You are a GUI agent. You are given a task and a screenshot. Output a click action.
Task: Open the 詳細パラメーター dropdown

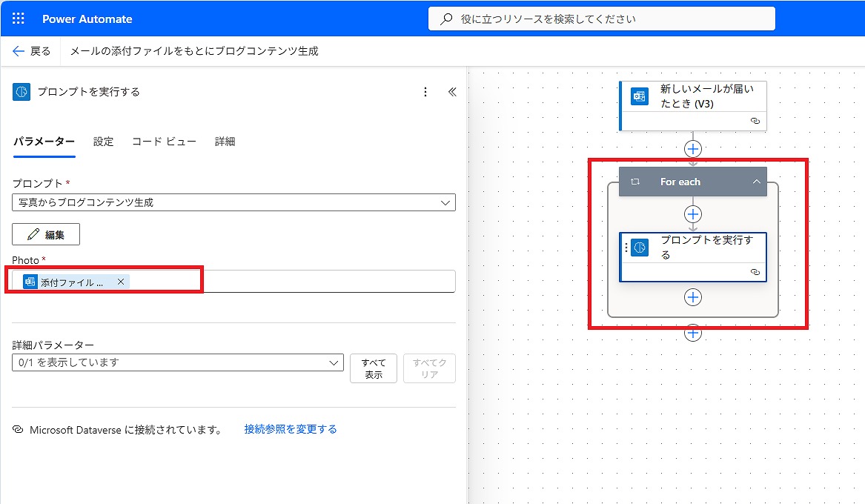[333, 362]
